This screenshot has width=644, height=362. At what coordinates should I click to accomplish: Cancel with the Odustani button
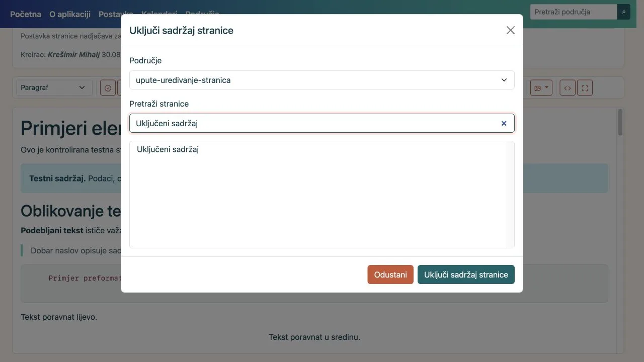tap(390, 275)
